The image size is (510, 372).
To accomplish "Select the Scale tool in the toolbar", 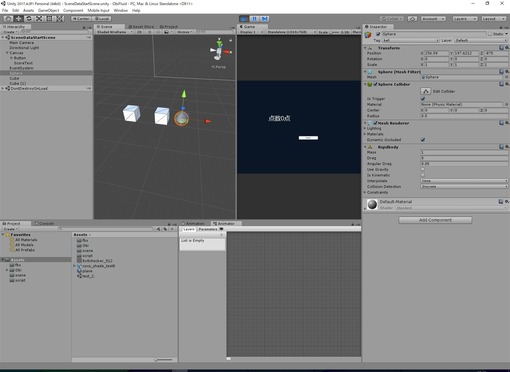I will (39, 19).
